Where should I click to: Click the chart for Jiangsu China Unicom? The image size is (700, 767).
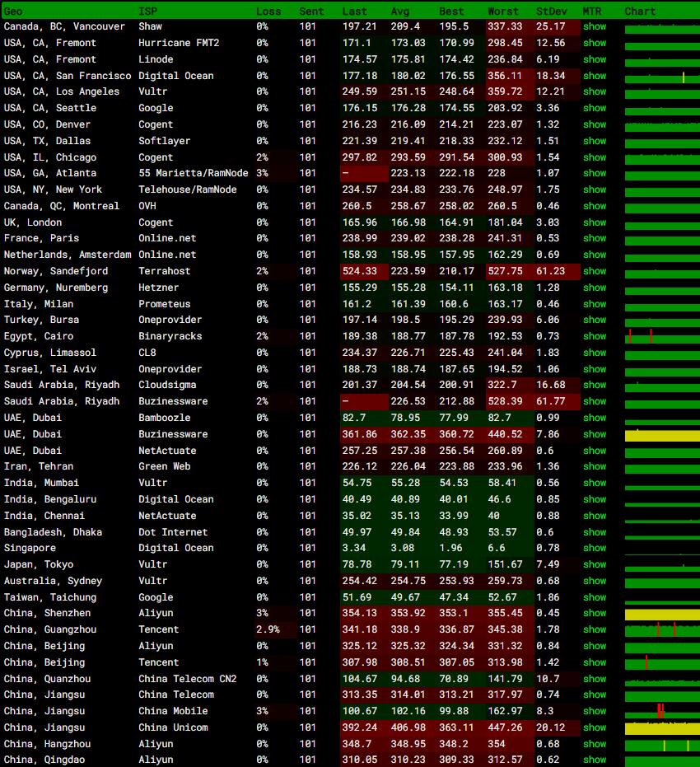[x=662, y=728]
